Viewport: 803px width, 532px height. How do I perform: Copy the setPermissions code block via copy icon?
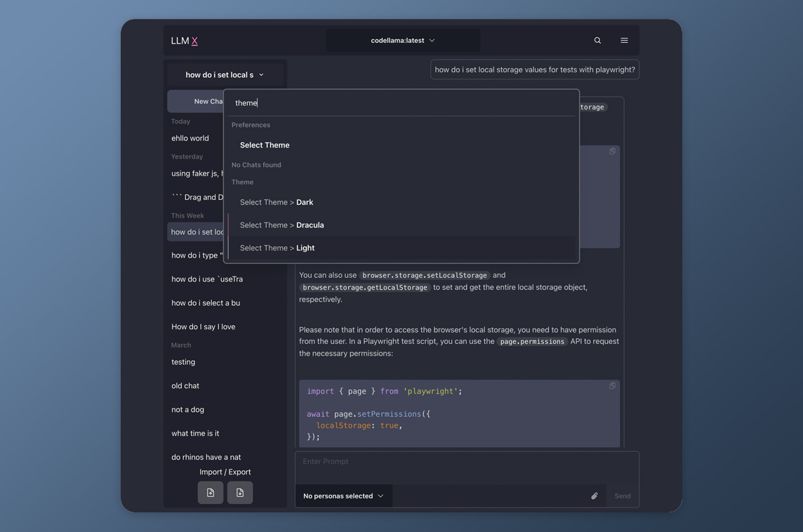tap(612, 386)
